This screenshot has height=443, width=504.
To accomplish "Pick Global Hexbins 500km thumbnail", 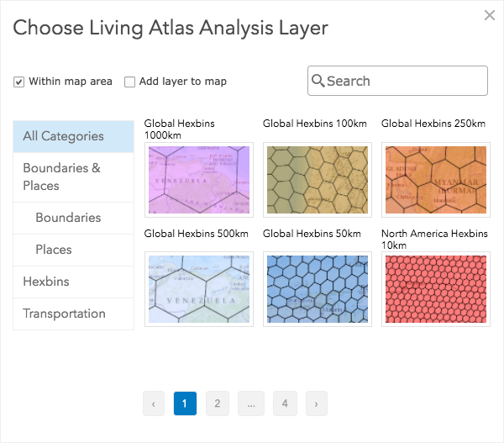I will (198, 288).
